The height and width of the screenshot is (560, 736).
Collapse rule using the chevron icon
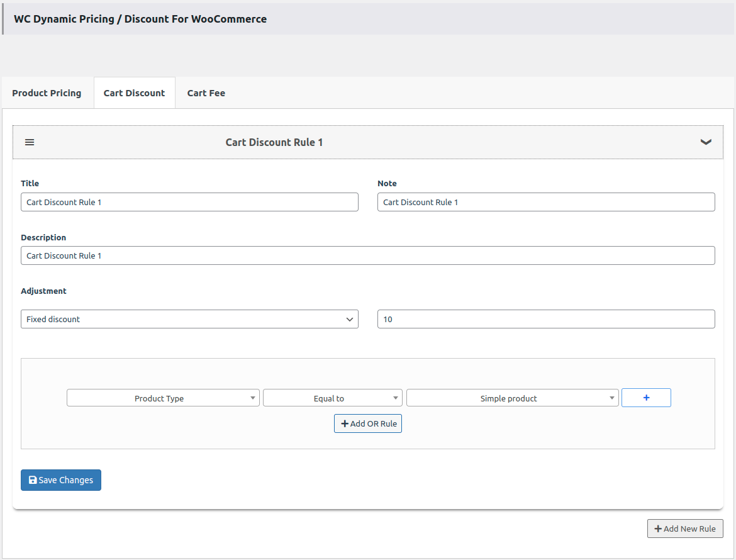tap(706, 142)
